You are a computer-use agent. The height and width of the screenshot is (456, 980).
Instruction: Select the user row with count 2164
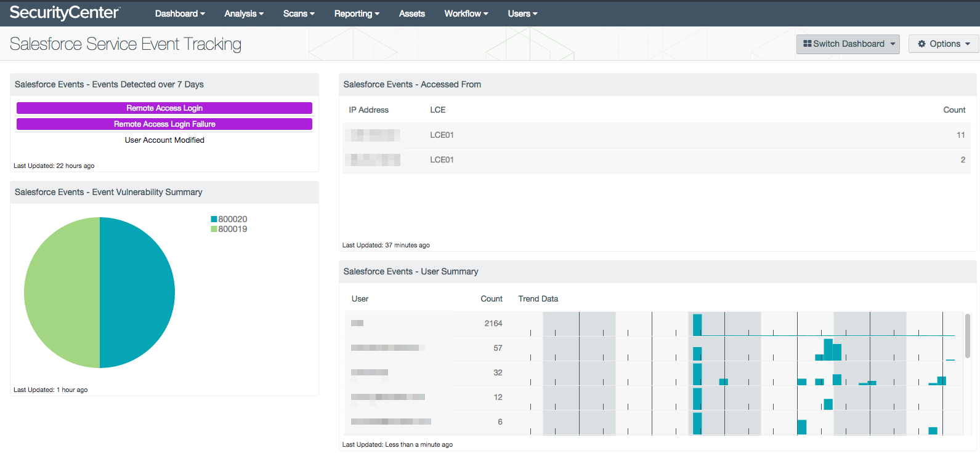click(x=654, y=324)
